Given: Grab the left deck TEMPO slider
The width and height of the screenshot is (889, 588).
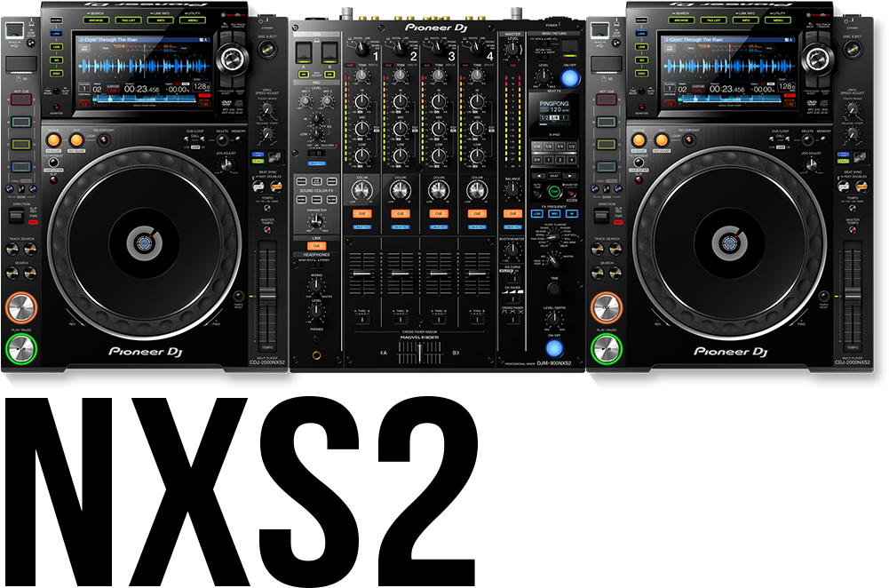Looking at the screenshot, I should tap(267, 296).
